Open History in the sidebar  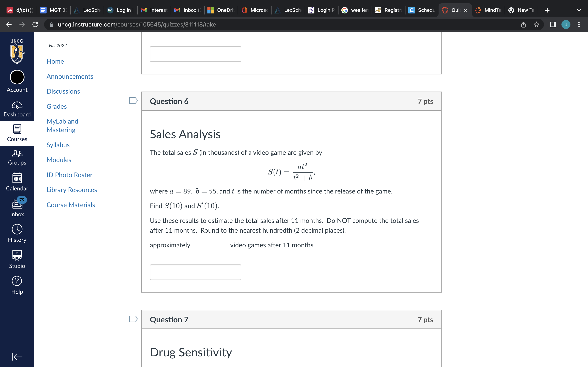pyautogui.click(x=17, y=233)
